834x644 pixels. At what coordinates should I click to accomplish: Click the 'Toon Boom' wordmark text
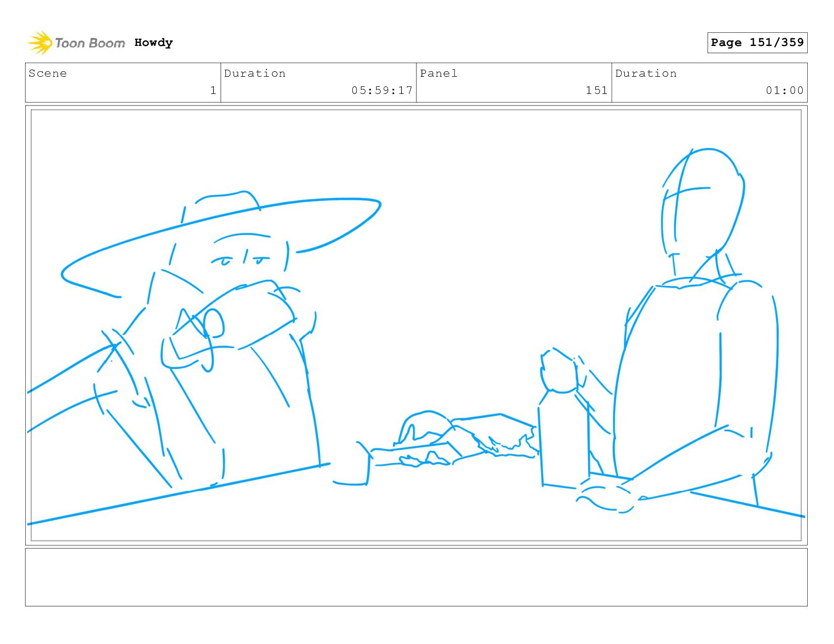tap(90, 43)
